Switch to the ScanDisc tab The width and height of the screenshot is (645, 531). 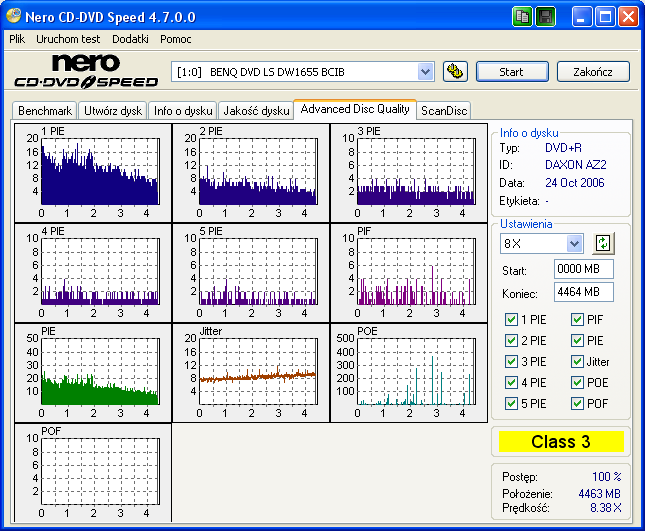pyautogui.click(x=444, y=111)
